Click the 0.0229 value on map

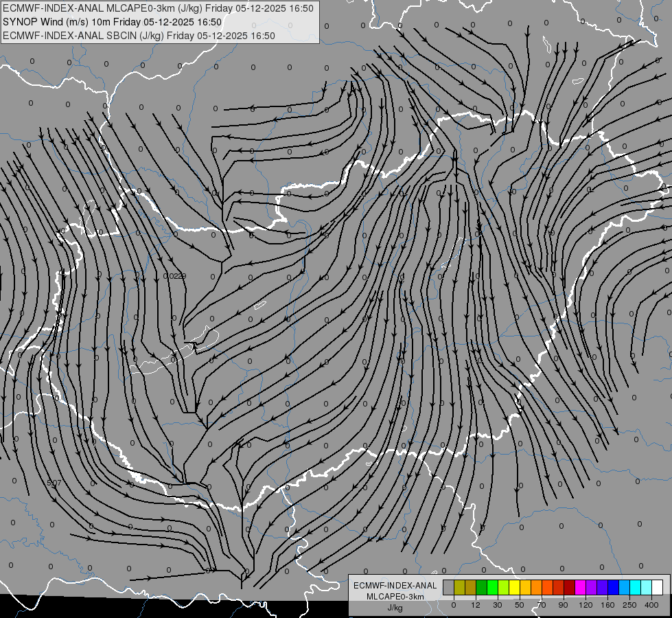click(174, 276)
